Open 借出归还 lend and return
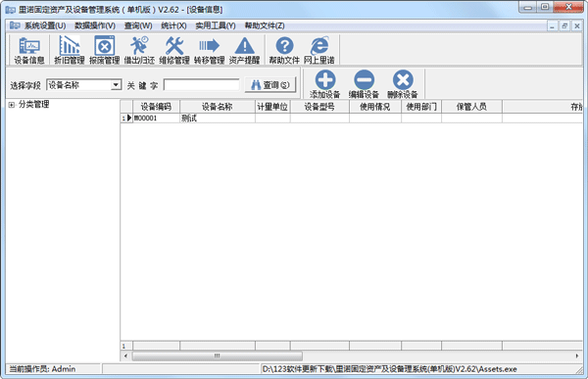This screenshot has width=588, height=379. pyautogui.click(x=139, y=50)
